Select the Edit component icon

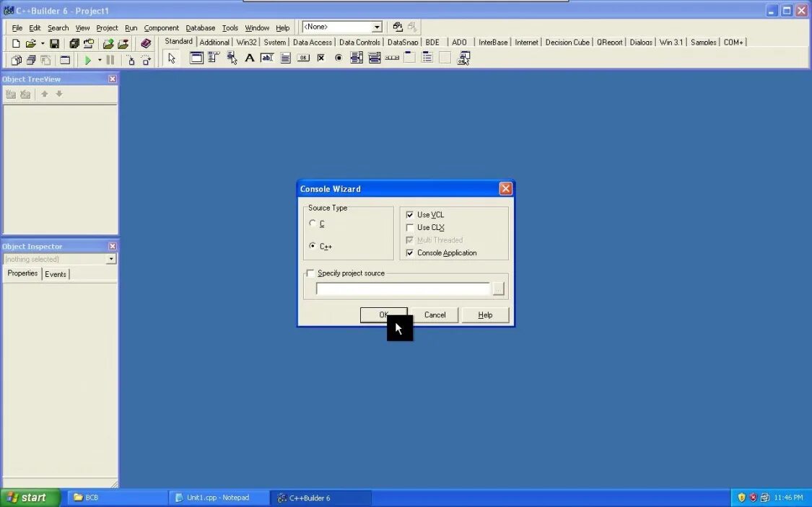tap(267, 58)
